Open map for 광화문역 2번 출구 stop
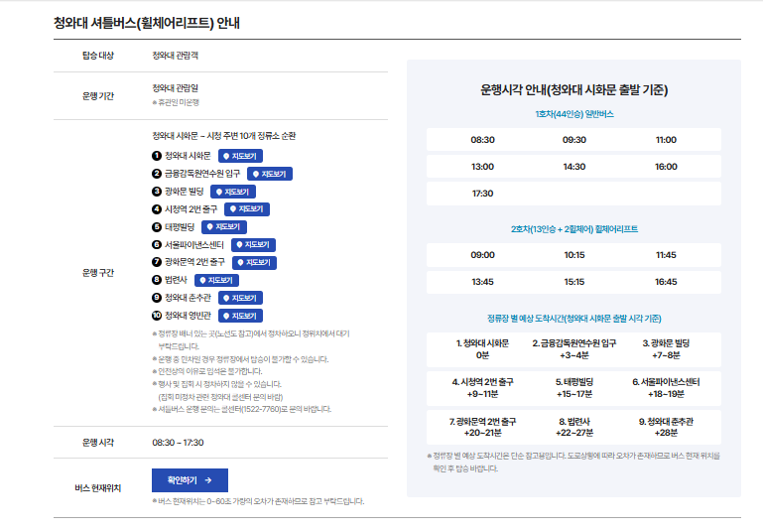The image size is (763, 532). pyautogui.click(x=254, y=262)
